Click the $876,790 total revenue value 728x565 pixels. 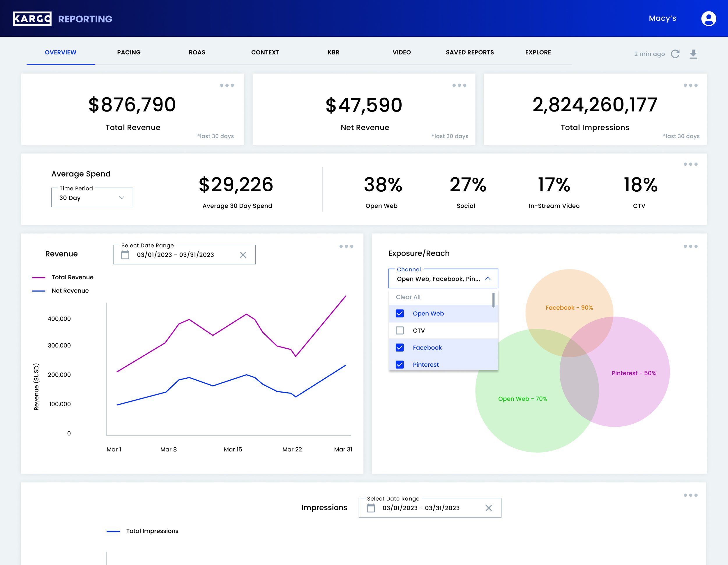point(132,105)
